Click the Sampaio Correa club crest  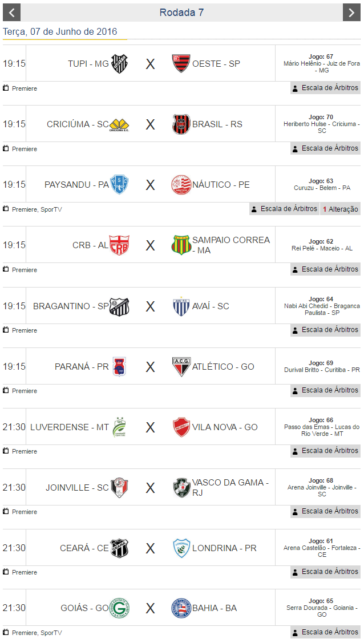click(x=181, y=245)
